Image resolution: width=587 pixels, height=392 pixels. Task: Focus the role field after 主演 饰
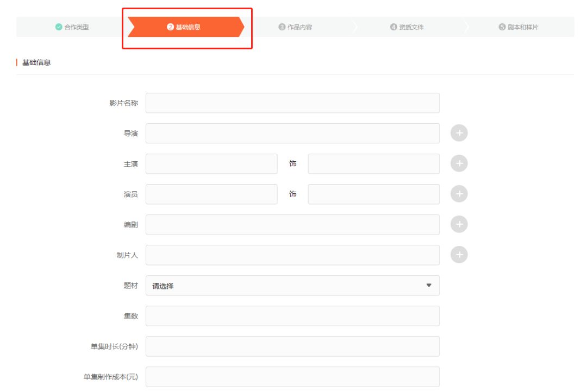point(373,163)
